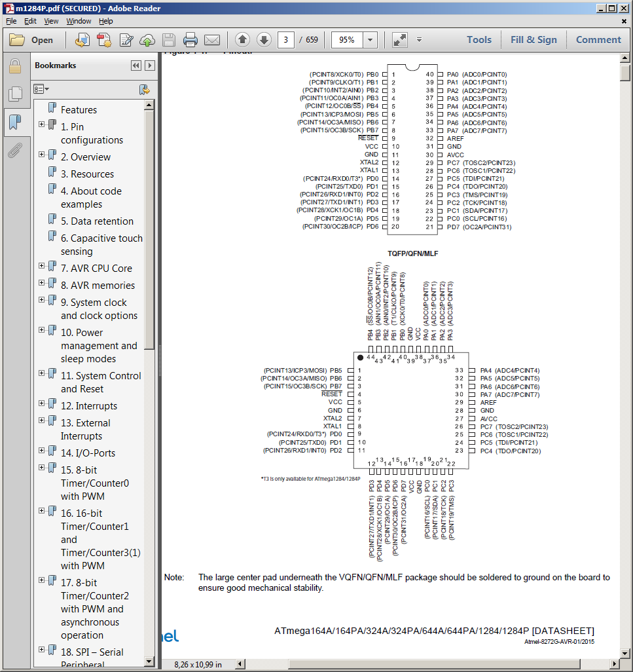
Task: Jump to the Features bookmark
Action: (79, 110)
